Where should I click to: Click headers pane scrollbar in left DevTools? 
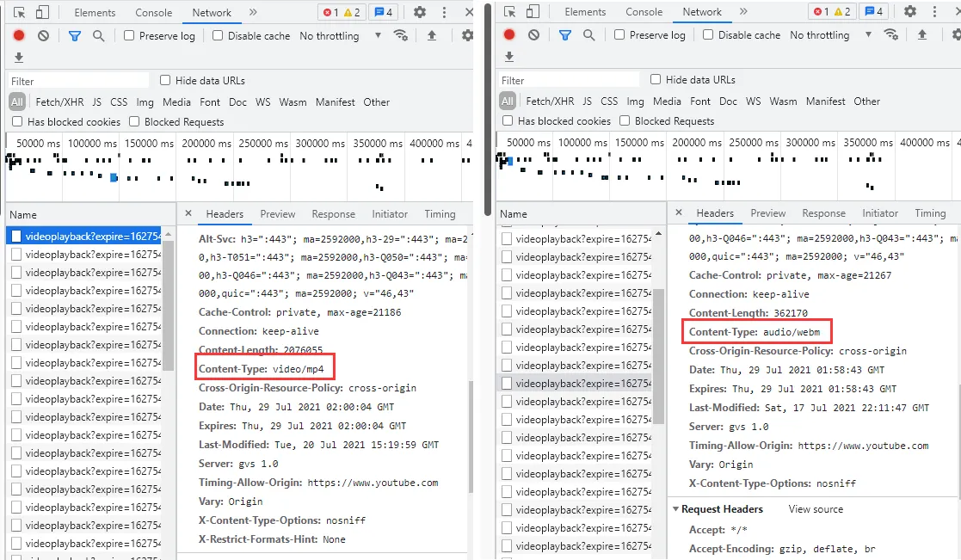coord(471,436)
